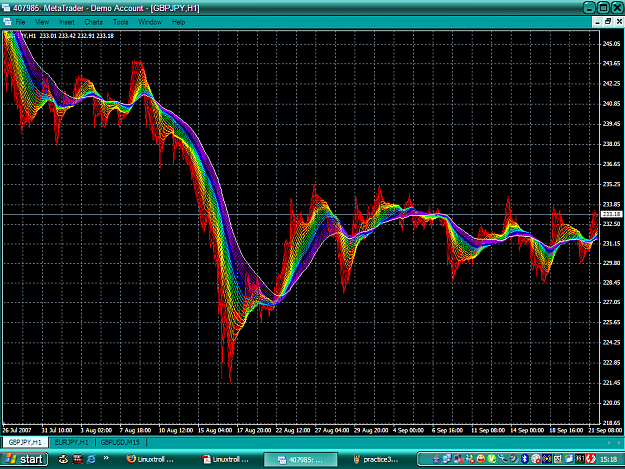Close the inner GBPJPY chart window

619,22
